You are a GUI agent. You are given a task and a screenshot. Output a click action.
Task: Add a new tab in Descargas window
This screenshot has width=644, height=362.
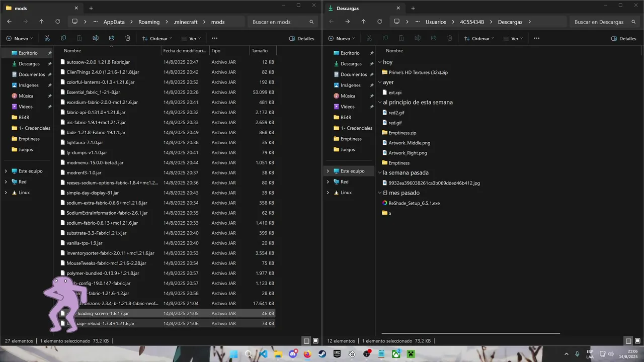point(413,8)
